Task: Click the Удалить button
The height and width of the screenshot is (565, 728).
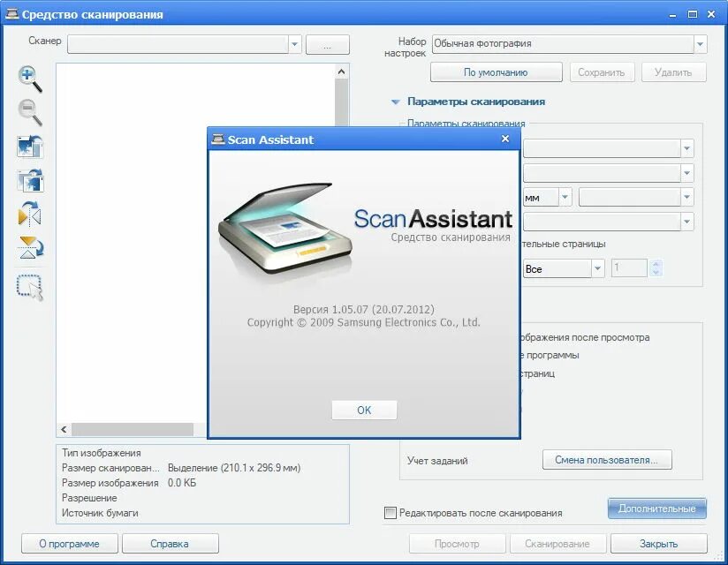Action: [673, 72]
